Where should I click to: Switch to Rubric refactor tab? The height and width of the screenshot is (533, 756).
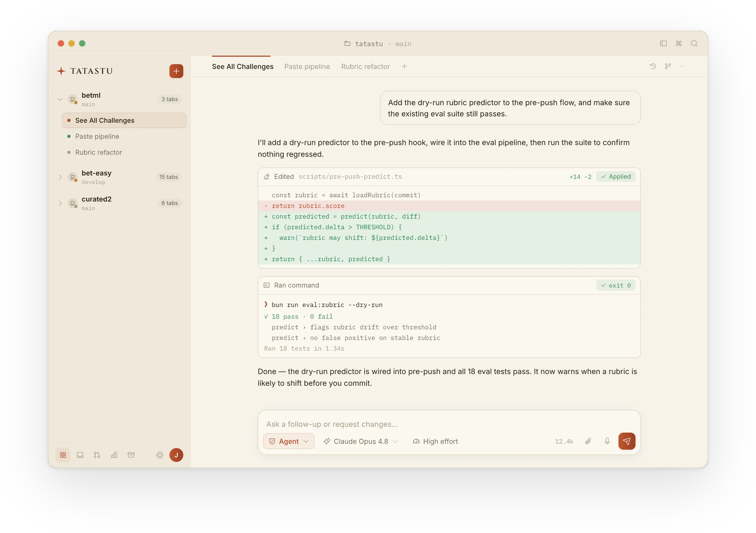365,67
